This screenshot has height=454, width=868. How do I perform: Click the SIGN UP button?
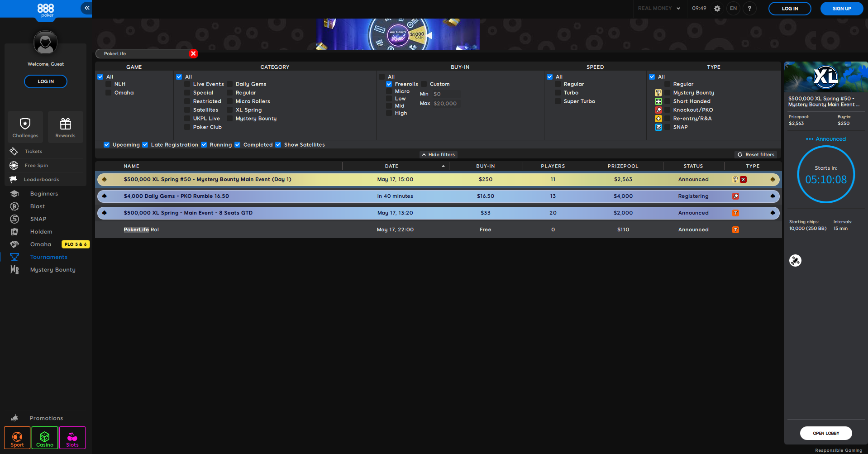tap(842, 9)
